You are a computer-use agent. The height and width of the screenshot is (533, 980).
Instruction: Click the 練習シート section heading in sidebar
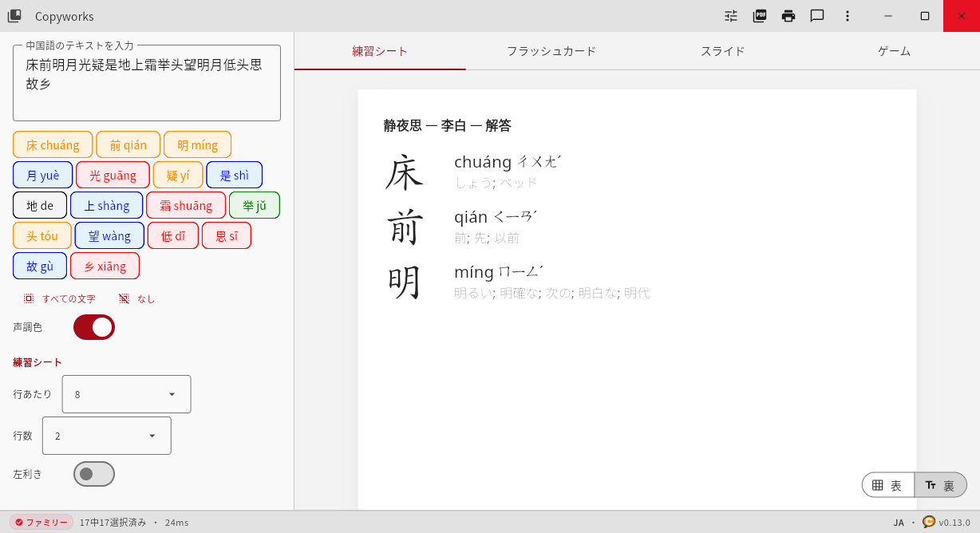point(38,362)
